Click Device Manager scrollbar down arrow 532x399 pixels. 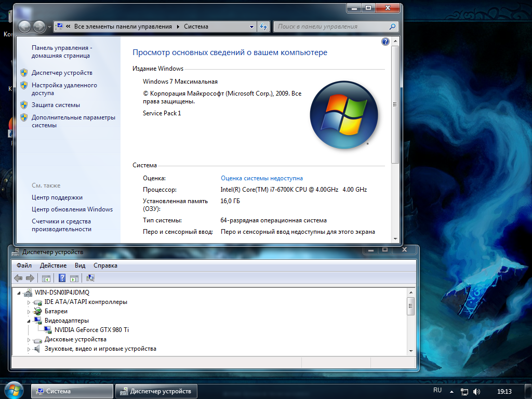tap(411, 351)
